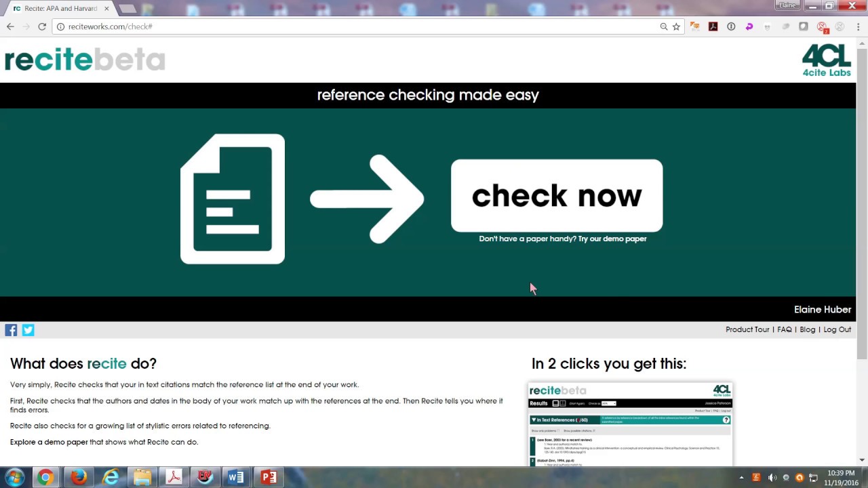
Task: Click the site information icon in address bar
Action: [60, 26]
